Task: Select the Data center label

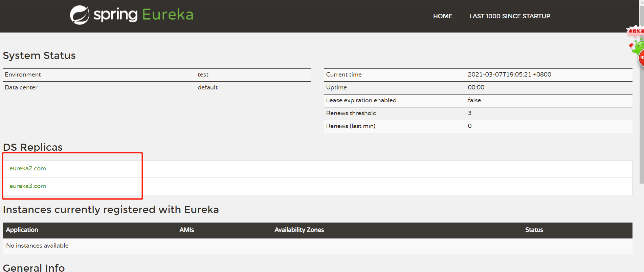Action: tap(21, 87)
